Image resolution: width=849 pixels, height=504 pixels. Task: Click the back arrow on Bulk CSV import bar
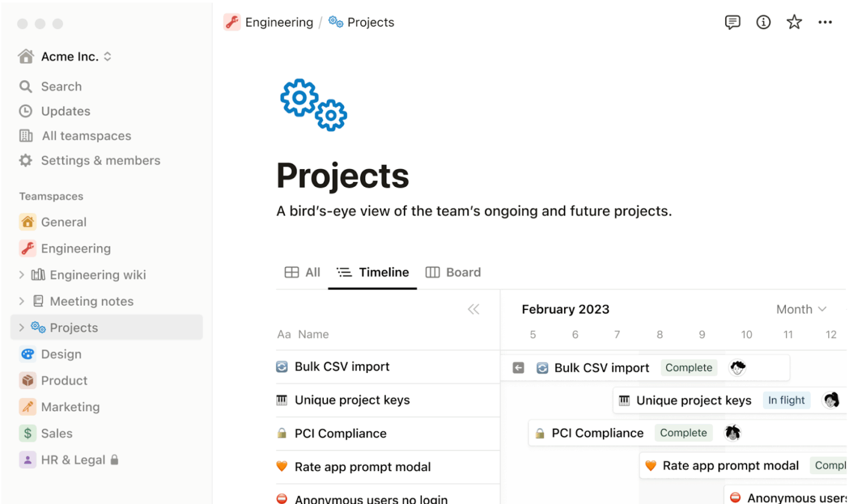518,368
